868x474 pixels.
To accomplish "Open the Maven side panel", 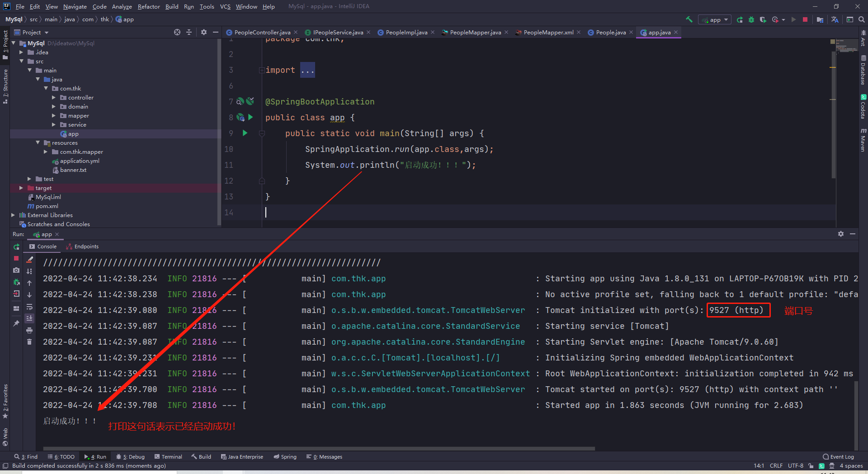I will [863, 140].
